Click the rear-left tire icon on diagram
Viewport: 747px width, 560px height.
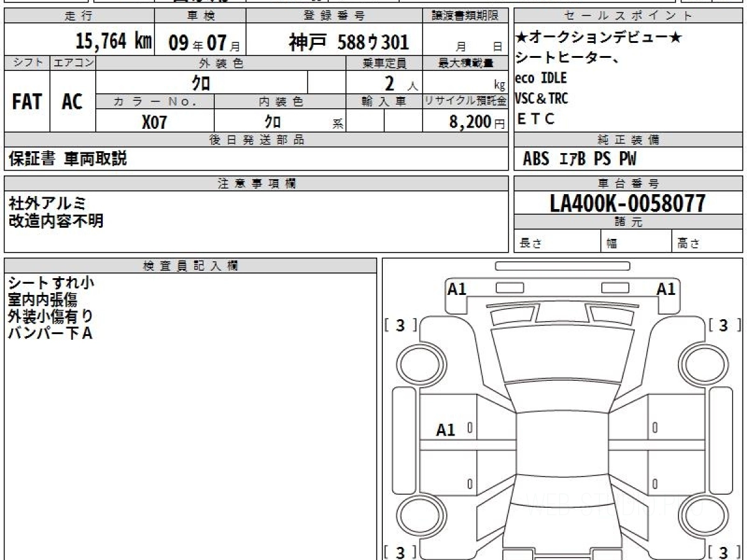(420, 517)
